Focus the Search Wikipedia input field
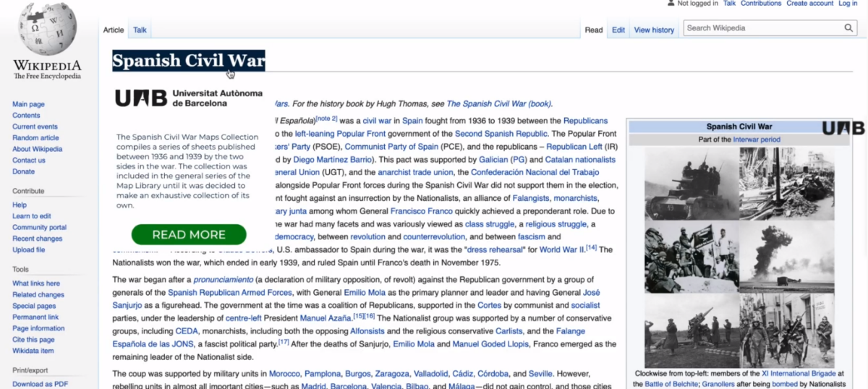868x389 pixels. pyautogui.click(x=762, y=28)
